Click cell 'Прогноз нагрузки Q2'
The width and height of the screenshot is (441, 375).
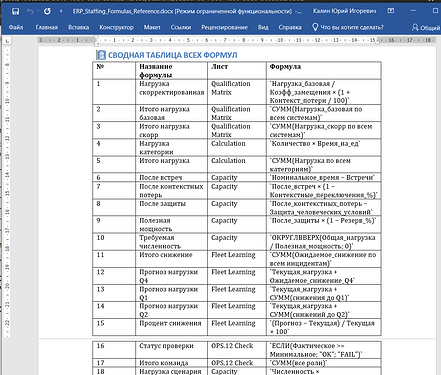pos(171,310)
